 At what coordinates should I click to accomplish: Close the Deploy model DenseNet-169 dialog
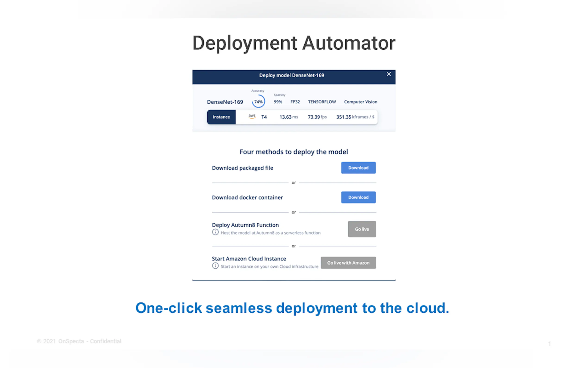click(388, 74)
